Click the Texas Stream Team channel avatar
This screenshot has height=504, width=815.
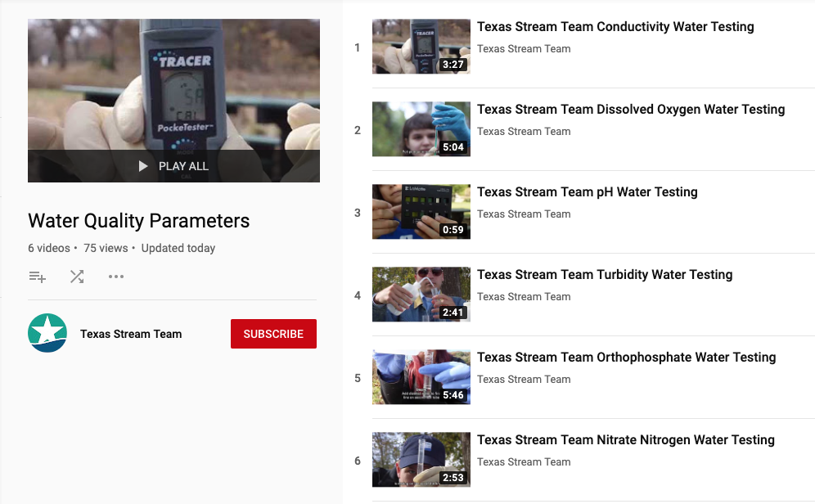(x=47, y=334)
